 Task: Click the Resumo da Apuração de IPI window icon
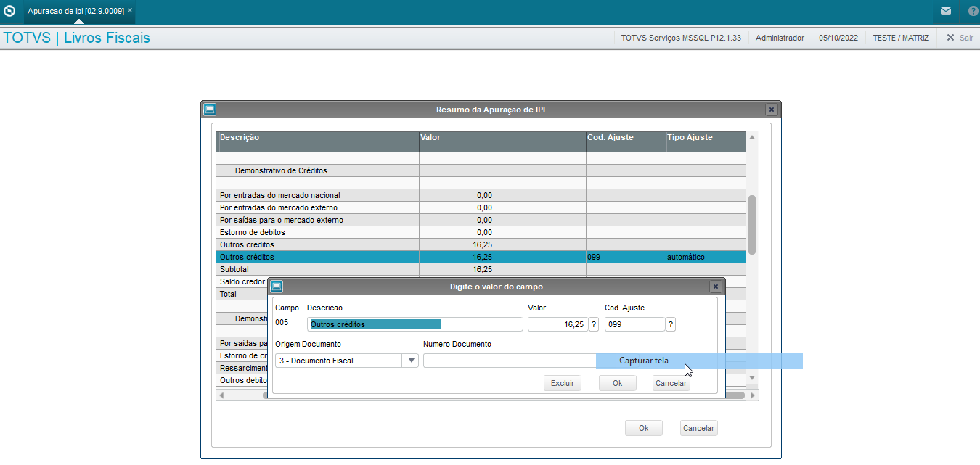[210, 110]
